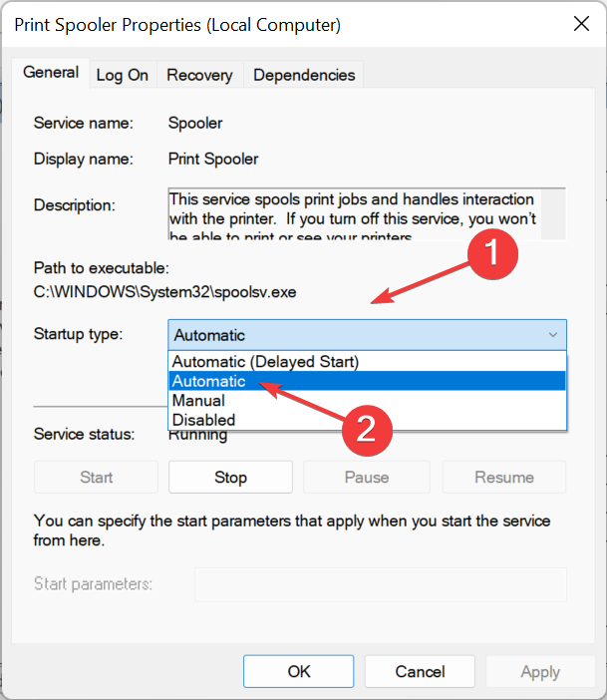Viewport: 607px width, 700px height.
Task: Select Automatic (Delayed Start) startup option
Action: click(266, 361)
